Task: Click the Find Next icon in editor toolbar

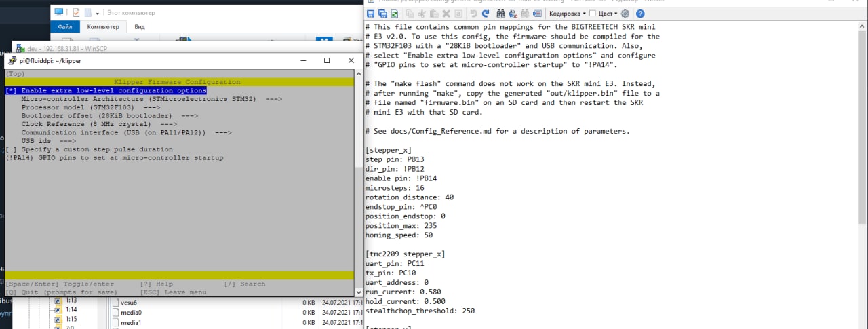Action: [525, 14]
